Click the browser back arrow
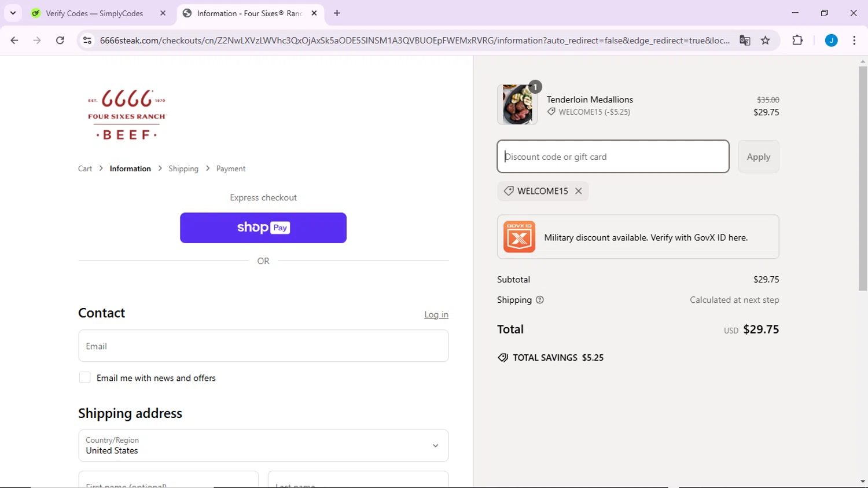 point(14,41)
